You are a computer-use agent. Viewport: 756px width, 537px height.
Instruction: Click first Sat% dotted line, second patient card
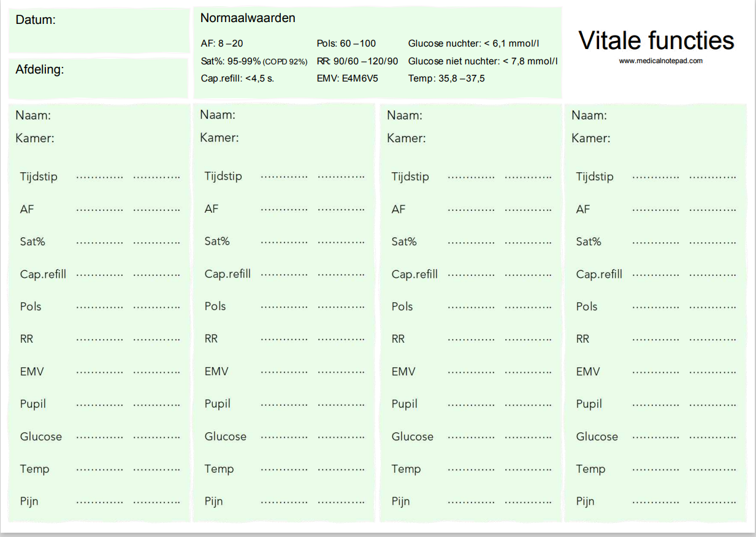pos(284,242)
